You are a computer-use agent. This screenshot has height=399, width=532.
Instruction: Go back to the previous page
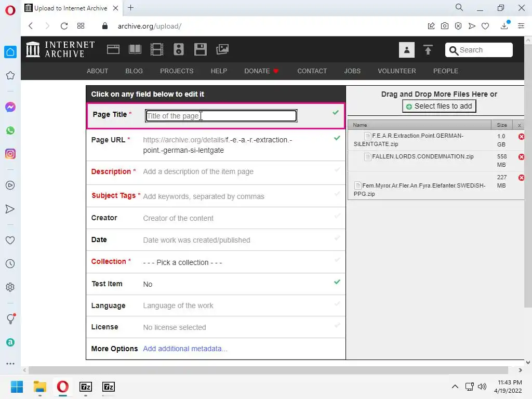coord(31,26)
